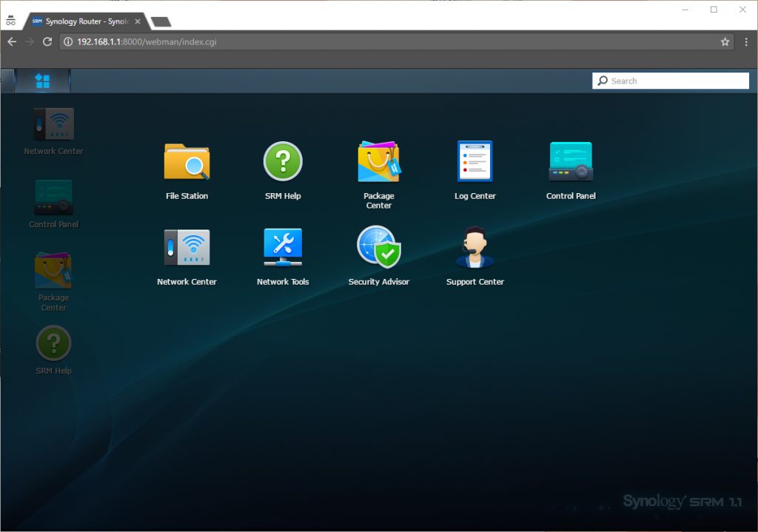The height and width of the screenshot is (532, 758).
Task: Click the Search field in main menu
Action: tap(671, 81)
